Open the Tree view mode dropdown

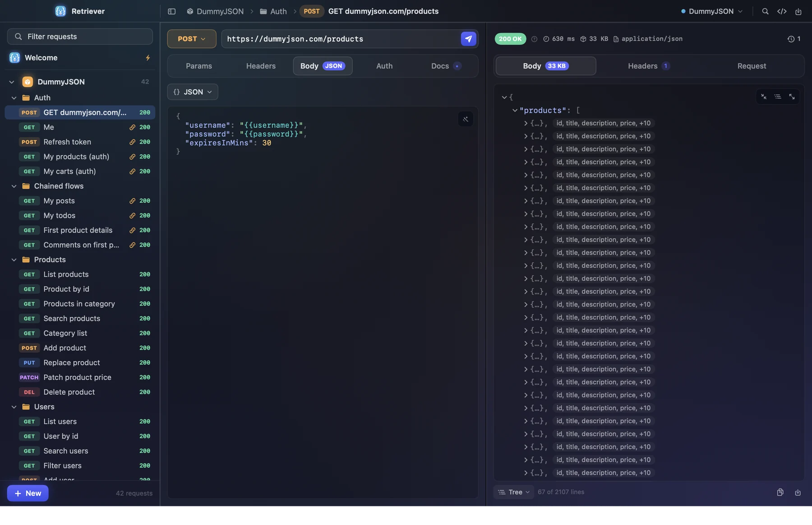point(514,492)
